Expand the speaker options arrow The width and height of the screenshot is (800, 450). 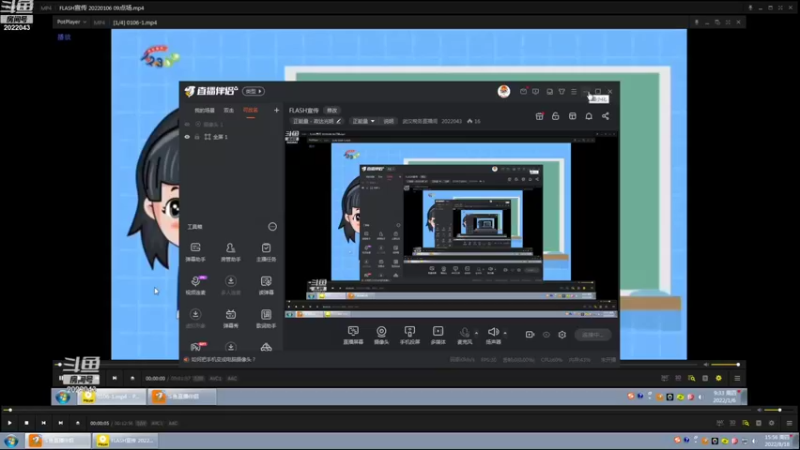pyautogui.click(x=505, y=333)
